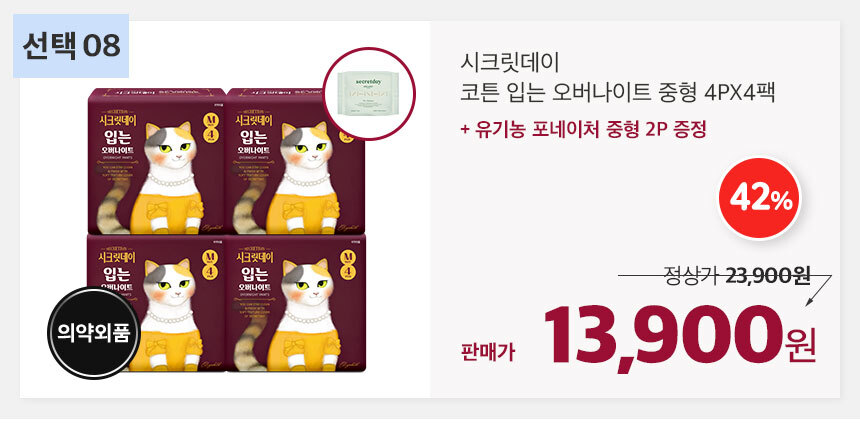This screenshot has width=860, height=440.
Task: Click the 시크릿데이 brand name text
Action: pyautogui.click(x=510, y=63)
